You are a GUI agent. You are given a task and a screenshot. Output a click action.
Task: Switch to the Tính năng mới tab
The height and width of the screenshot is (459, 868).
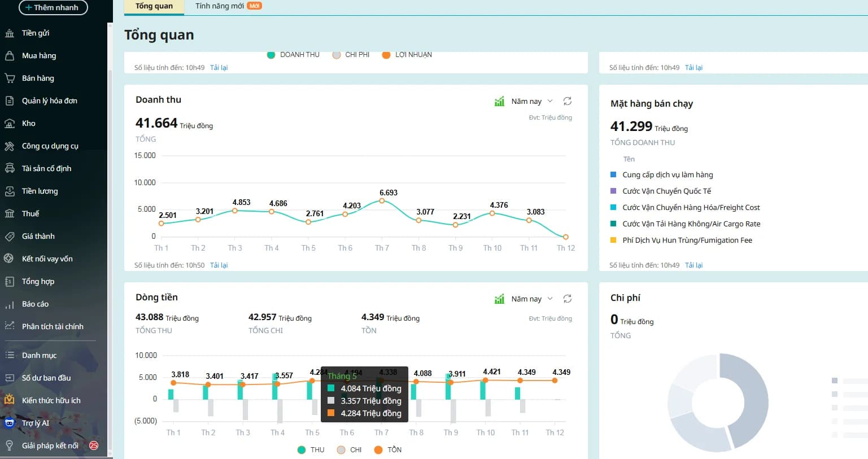(220, 6)
